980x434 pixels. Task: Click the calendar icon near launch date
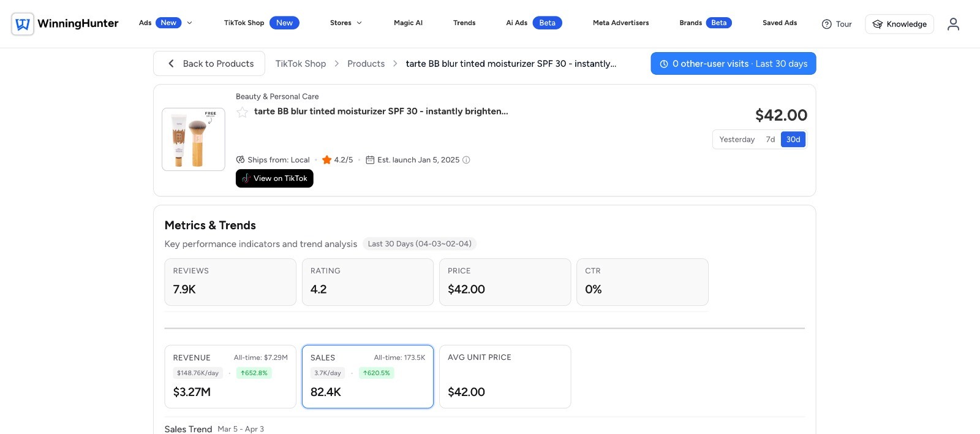point(370,160)
